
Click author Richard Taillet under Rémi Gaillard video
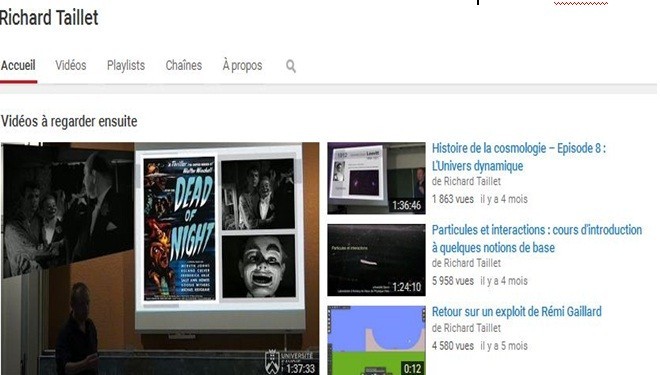(x=472, y=328)
